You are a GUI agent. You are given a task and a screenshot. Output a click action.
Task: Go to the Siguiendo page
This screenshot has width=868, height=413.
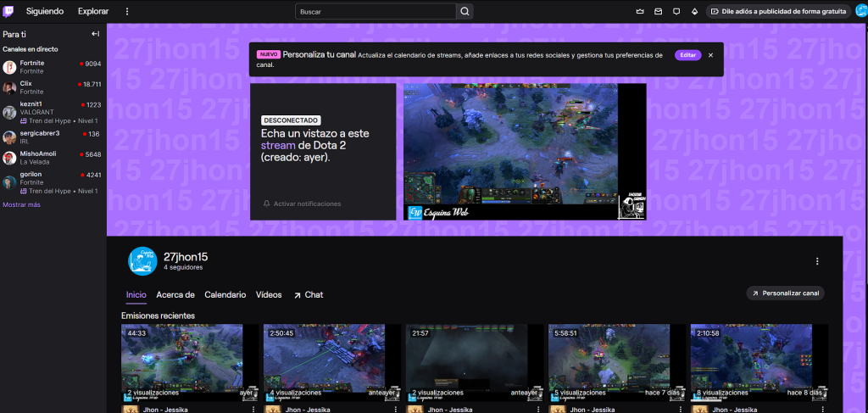(45, 11)
